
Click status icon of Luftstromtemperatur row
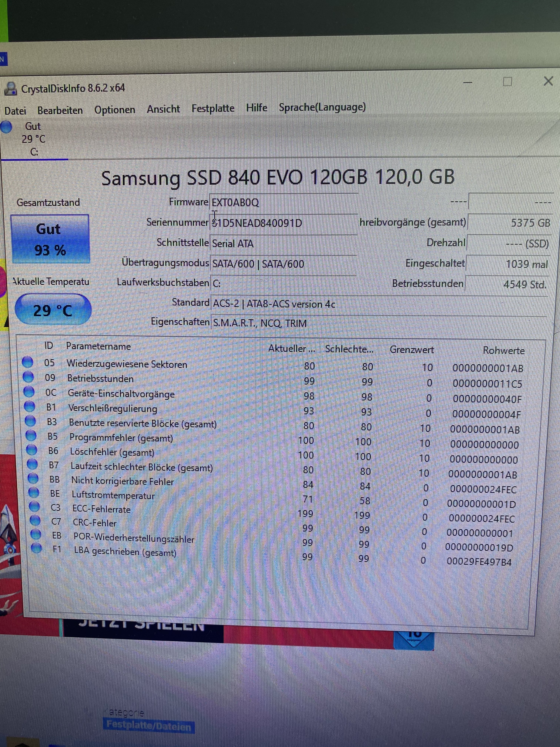click(33, 492)
